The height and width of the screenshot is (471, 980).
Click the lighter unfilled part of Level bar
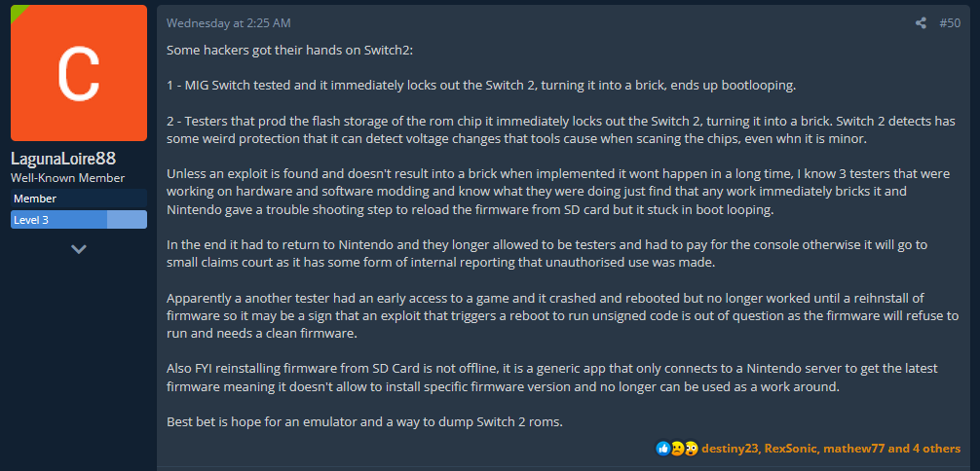[x=127, y=220]
